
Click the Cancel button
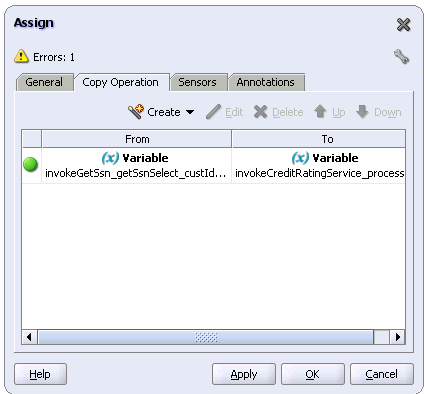pyautogui.click(x=382, y=374)
